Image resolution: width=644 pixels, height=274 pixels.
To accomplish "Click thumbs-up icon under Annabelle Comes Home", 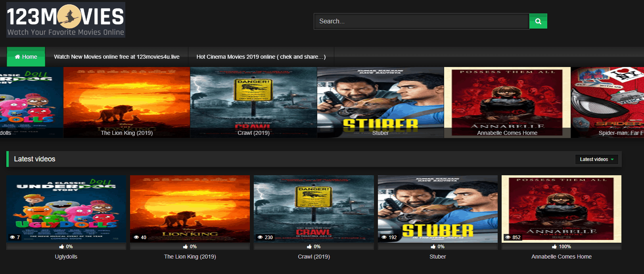I will [554, 247].
